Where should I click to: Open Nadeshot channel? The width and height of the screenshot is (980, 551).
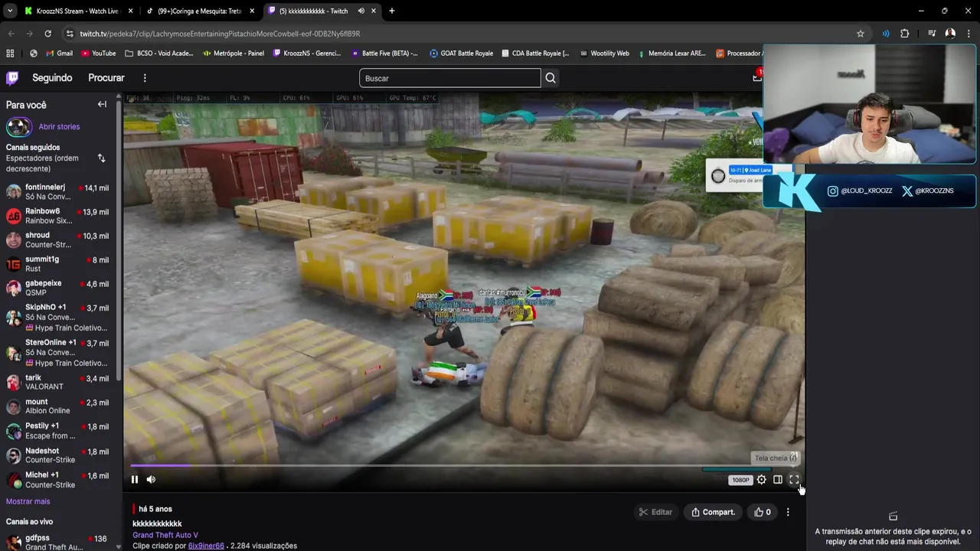click(58, 455)
